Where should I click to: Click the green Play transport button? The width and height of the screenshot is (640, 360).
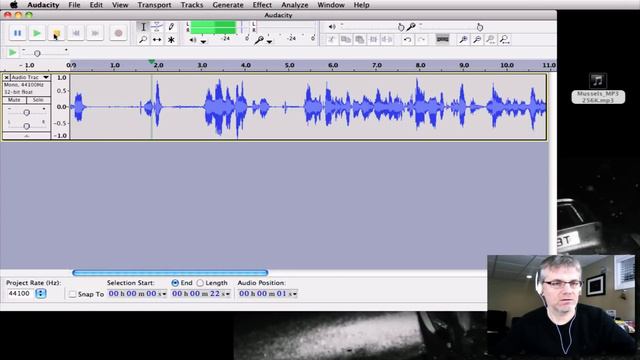click(37, 33)
